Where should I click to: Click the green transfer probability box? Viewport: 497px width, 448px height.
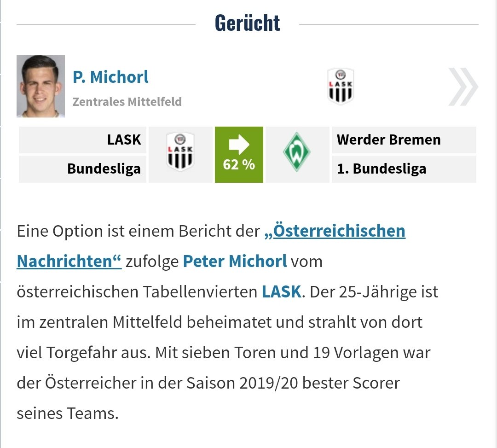(x=239, y=155)
